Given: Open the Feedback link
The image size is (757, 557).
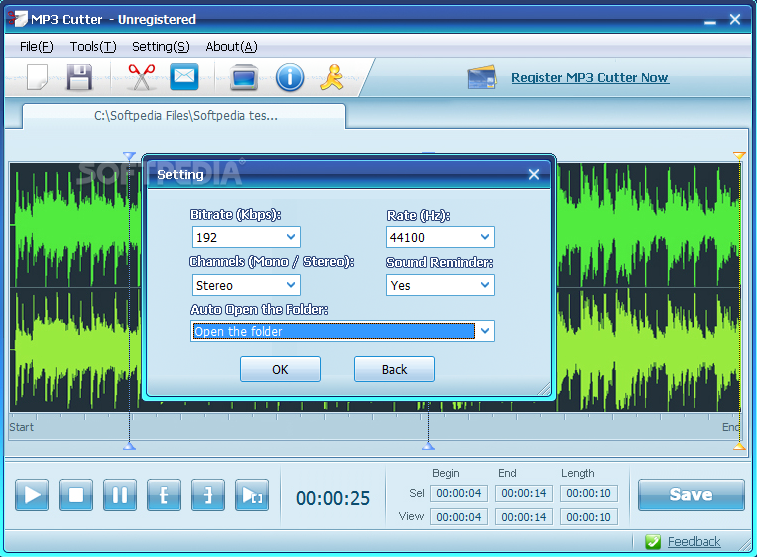Looking at the screenshot, I should tap(694, 542).
